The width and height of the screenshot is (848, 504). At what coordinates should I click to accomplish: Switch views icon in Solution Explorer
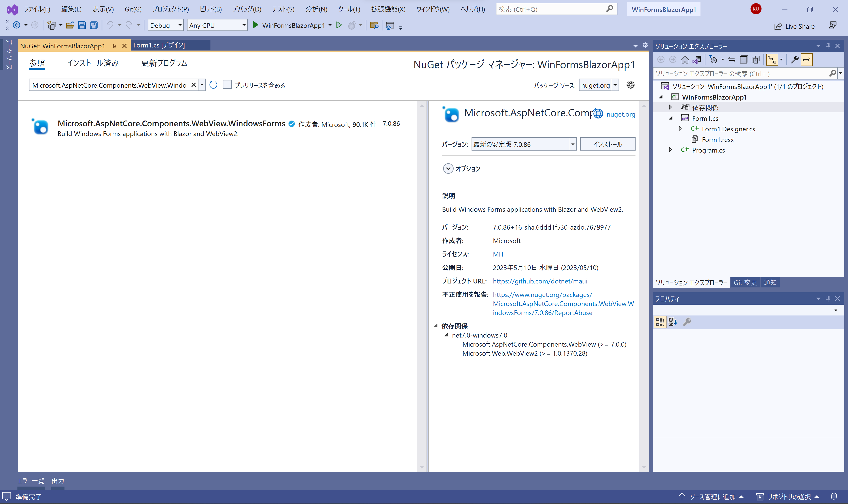[x=697, y=60]
